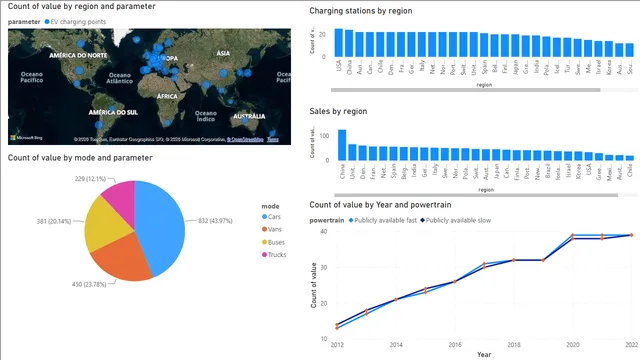The image size is (640, 360).
Task: Select Israel bar in Sales by region
Action: [x=568, y=156]
